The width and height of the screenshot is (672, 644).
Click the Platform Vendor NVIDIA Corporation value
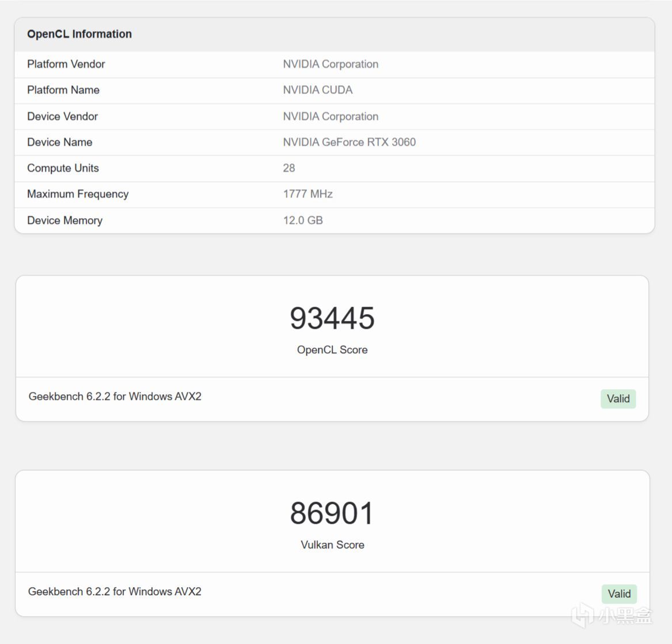tap(331, 64)
